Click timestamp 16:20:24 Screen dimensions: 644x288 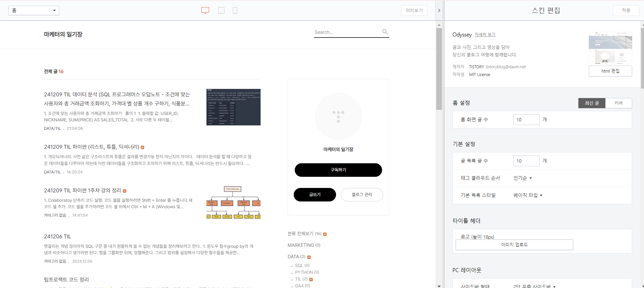click(74, 172)
